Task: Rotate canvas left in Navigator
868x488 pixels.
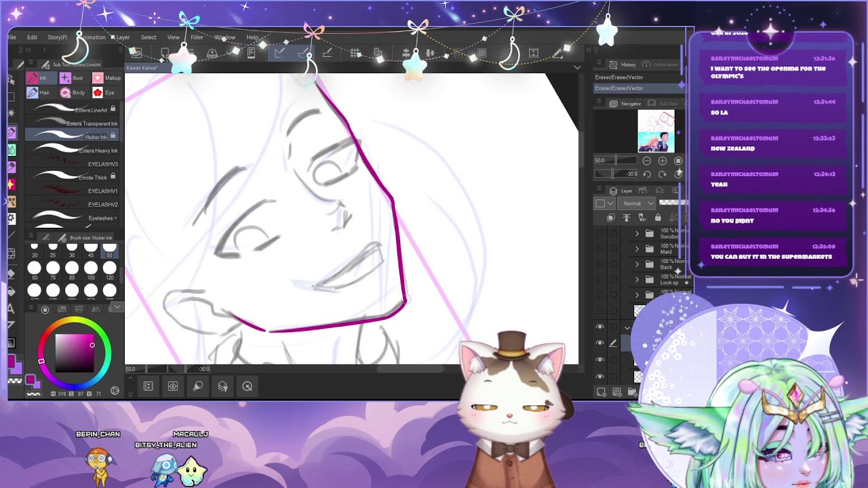Action: click(x=646, y=174)
